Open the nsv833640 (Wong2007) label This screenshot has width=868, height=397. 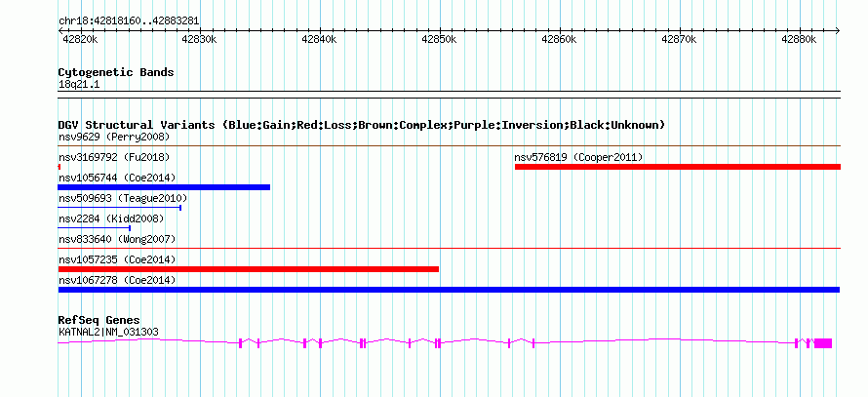click(117, 239)
